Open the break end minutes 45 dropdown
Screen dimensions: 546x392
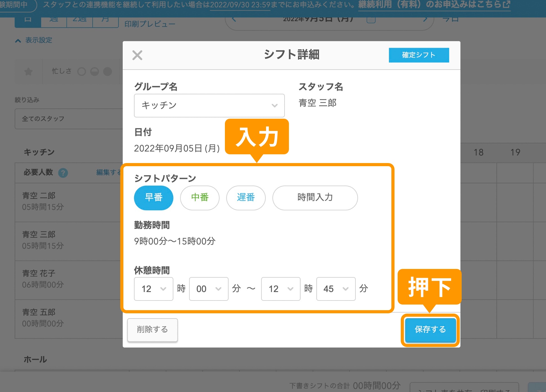click(335, 289)
